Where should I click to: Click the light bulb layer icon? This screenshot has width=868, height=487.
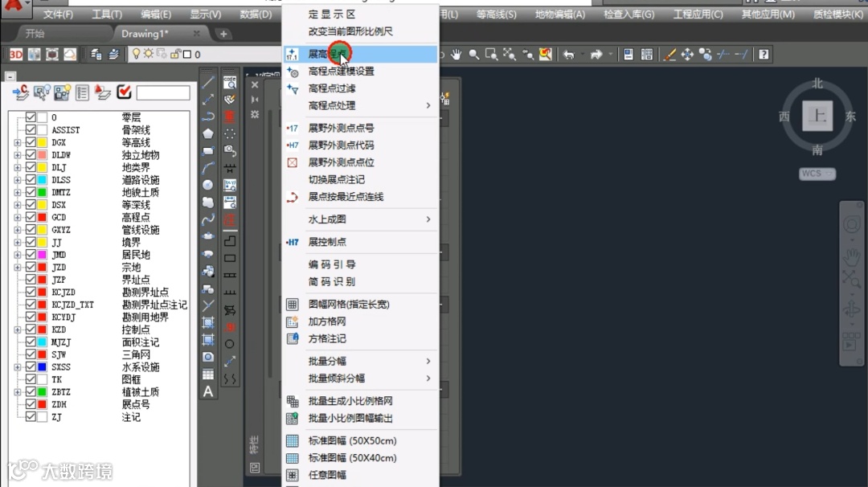click(136, 54)
